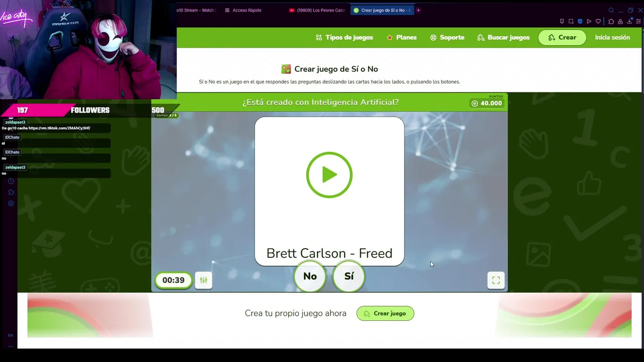Click the Brett Carlson - Freed card title

329,253
